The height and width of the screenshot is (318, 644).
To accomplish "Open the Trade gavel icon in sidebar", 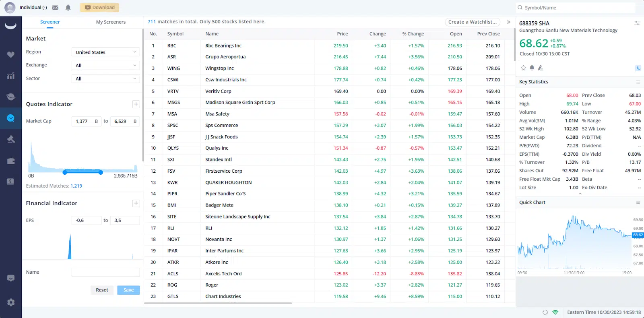I will pos(11,139).
